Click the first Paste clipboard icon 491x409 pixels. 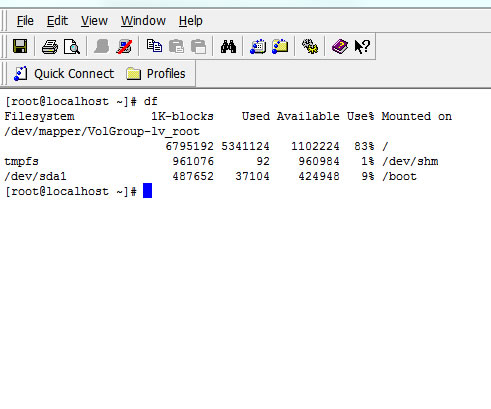point(176,46)
